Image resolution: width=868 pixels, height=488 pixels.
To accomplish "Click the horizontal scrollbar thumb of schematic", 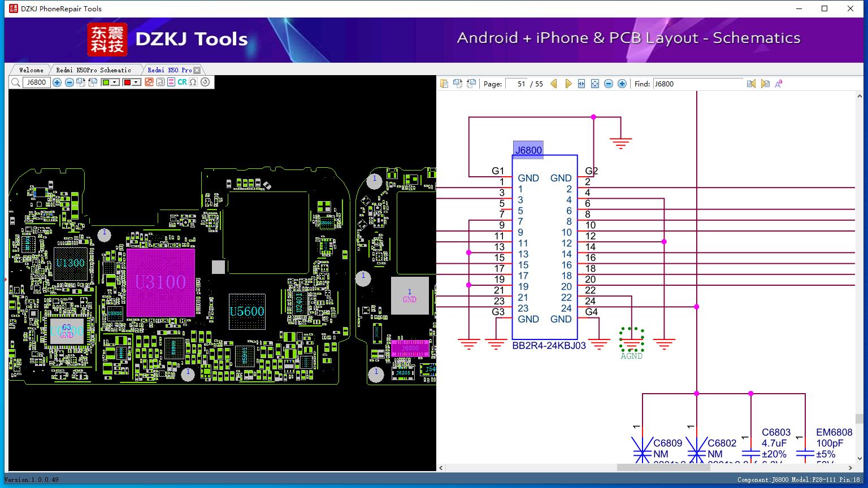I will (x=663, y=468).
